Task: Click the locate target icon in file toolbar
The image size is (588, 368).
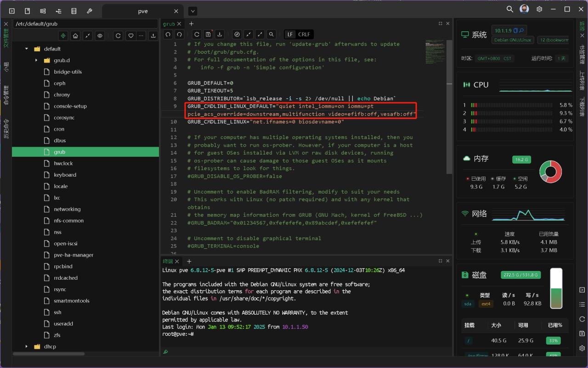Action: [x=63, y=35]
